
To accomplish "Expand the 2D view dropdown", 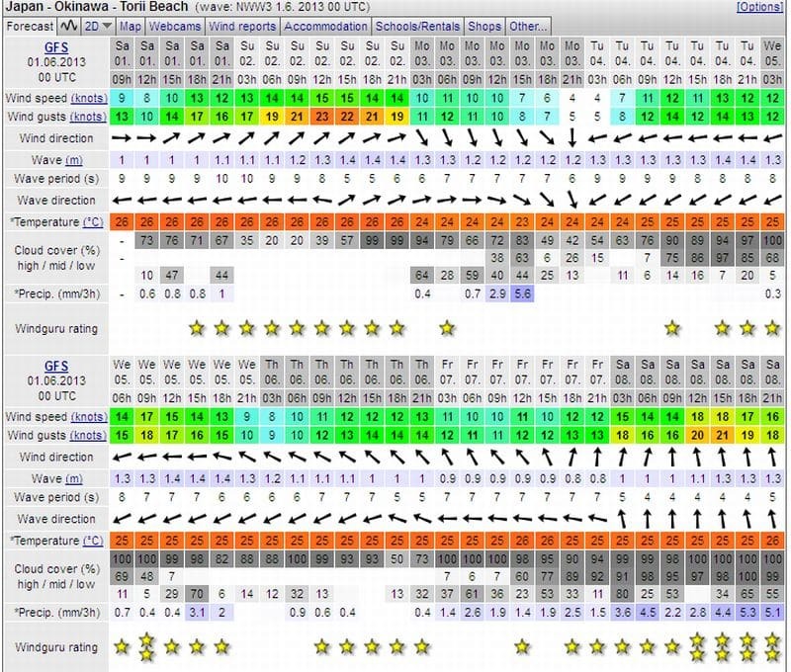I will click(97, 26).
